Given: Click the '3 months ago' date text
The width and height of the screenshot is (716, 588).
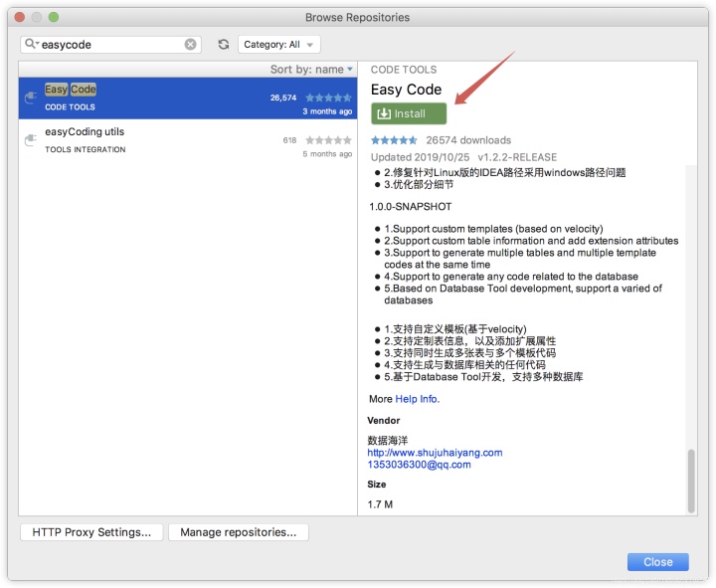Looking at the screenshot, I should 327,111.
